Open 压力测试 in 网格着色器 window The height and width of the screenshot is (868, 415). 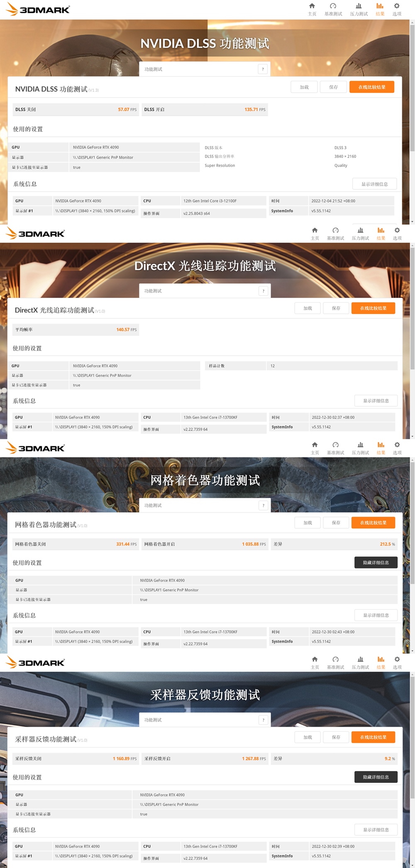point(360,448)
